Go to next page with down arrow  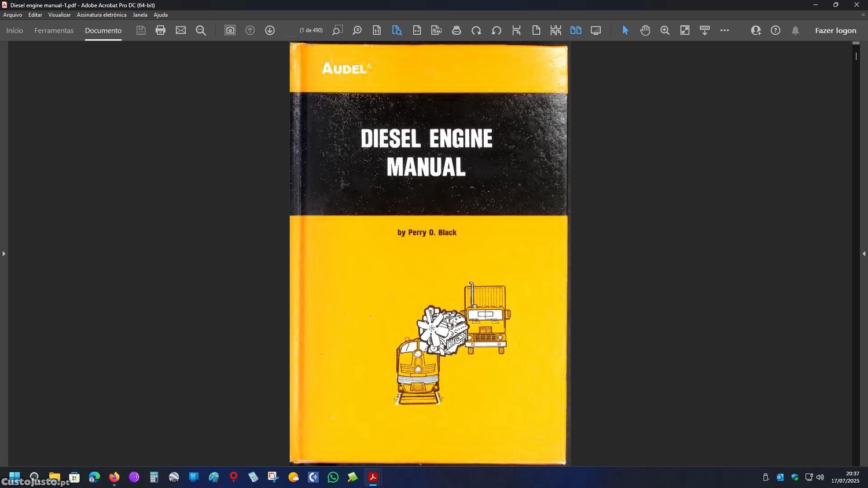click(x=270, y=30)
